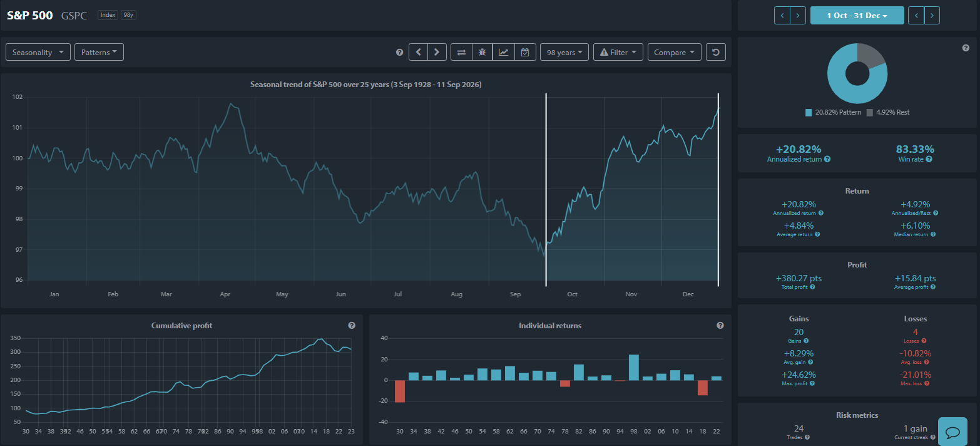Show help for Average return
Image resolution: width=980 pixels, height=446 pixels.
(818, 234)
